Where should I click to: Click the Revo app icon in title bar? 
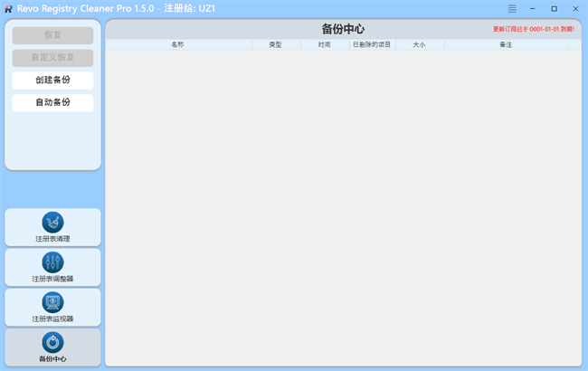(x=8, y=8)
